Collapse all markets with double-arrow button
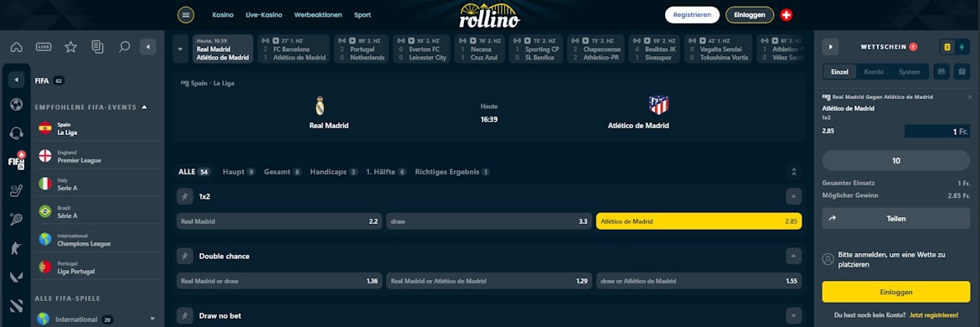This screenshot has height=327, width=980. tap(793, 171)
